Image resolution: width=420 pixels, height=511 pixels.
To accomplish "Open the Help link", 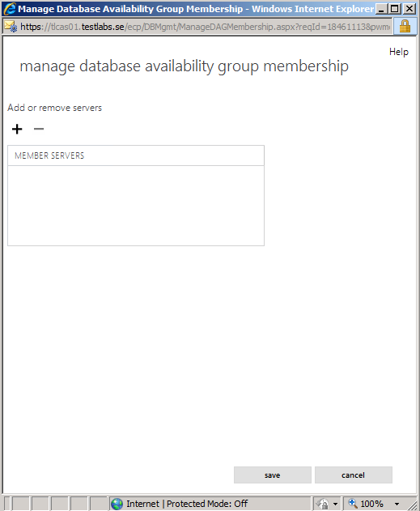I will click(398, 52).
